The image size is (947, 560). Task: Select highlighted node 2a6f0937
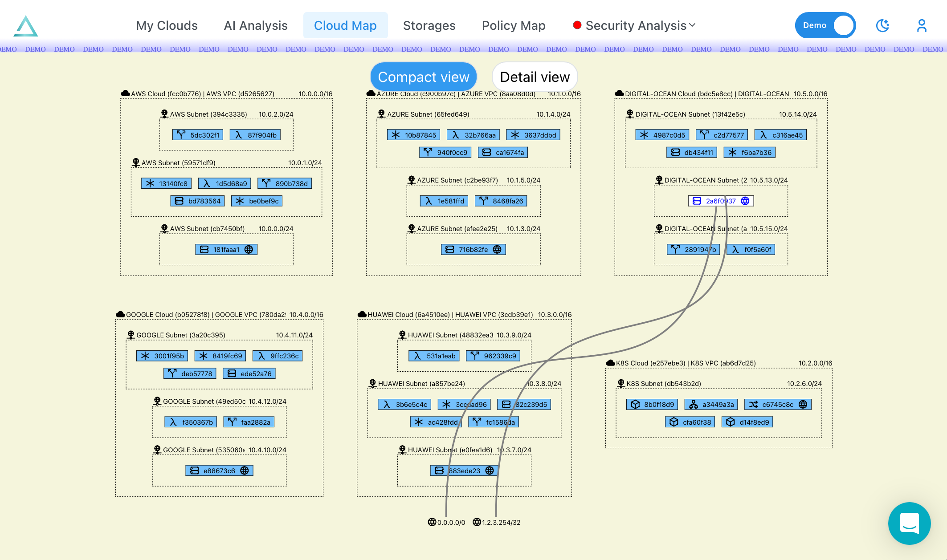(721, 201)
